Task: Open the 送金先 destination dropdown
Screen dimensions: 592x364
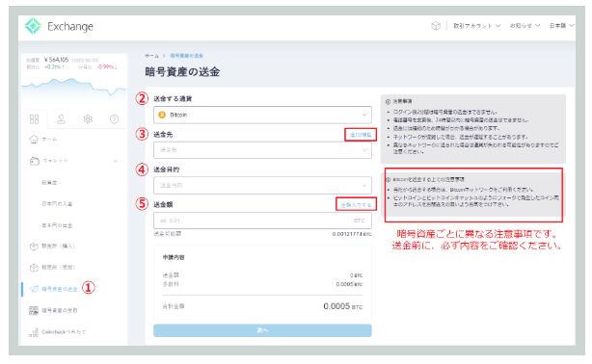Action: coord(262,150)
